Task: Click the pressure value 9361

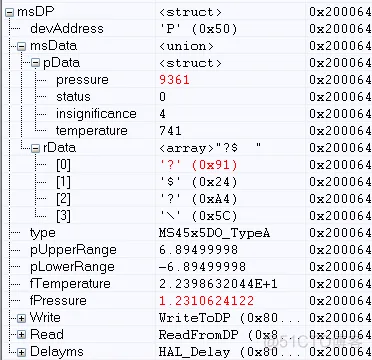Action: (174, 80)
